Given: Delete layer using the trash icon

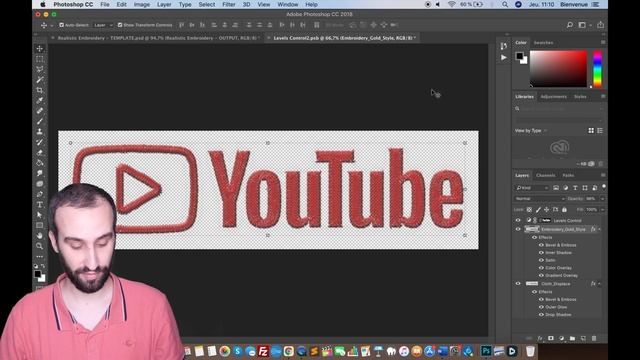Looking at the screenshot, I should click(x=594, y=338).
